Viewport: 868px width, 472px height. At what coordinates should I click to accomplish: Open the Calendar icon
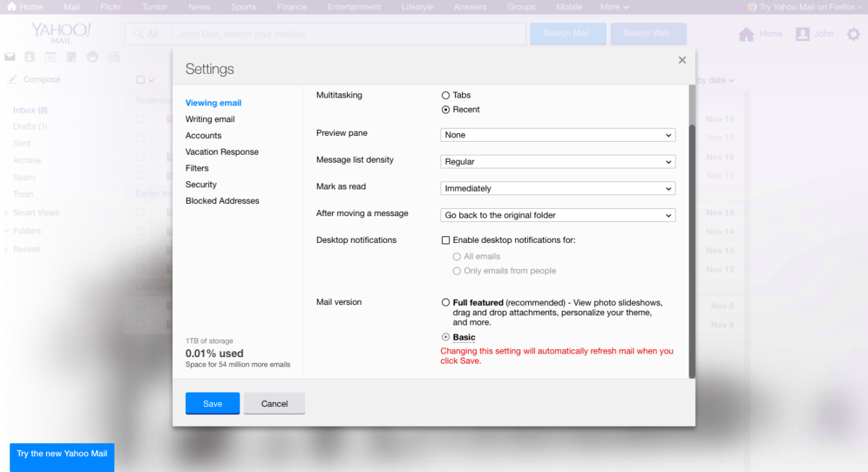(x=51, y=56)
